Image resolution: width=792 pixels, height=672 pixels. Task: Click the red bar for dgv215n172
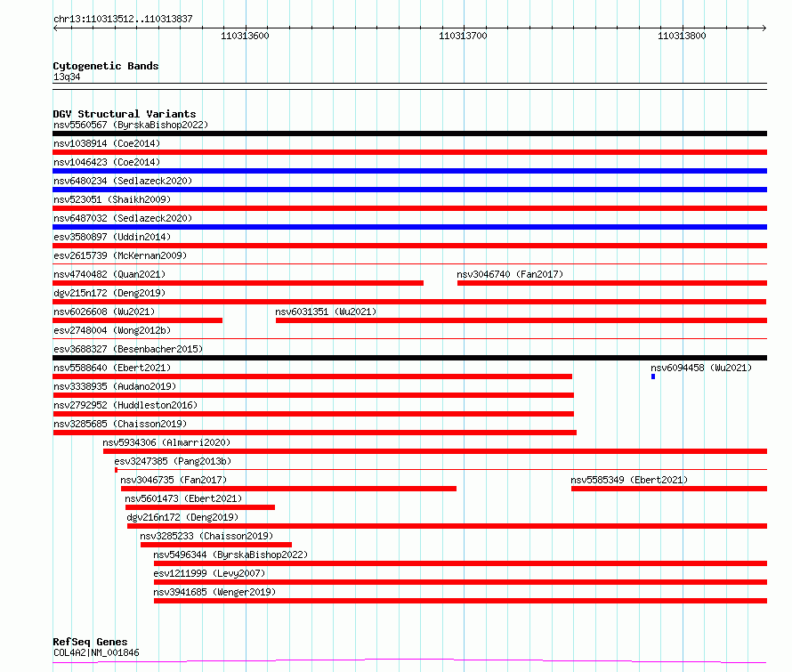(409, 302)
